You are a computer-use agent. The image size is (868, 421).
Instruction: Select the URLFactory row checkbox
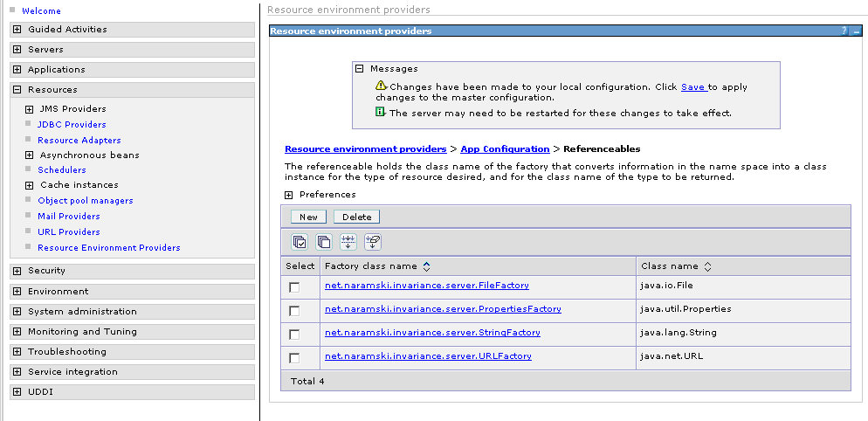294,358
